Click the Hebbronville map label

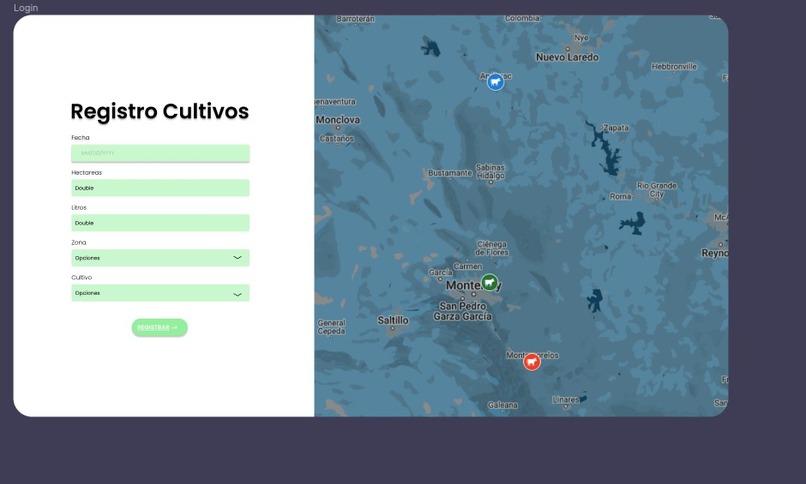[674, 66]
